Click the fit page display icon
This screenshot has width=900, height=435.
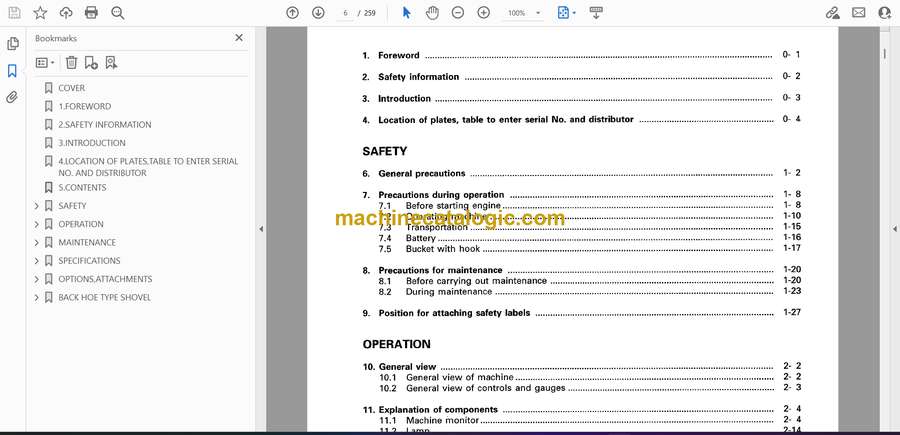pos(563,13)
